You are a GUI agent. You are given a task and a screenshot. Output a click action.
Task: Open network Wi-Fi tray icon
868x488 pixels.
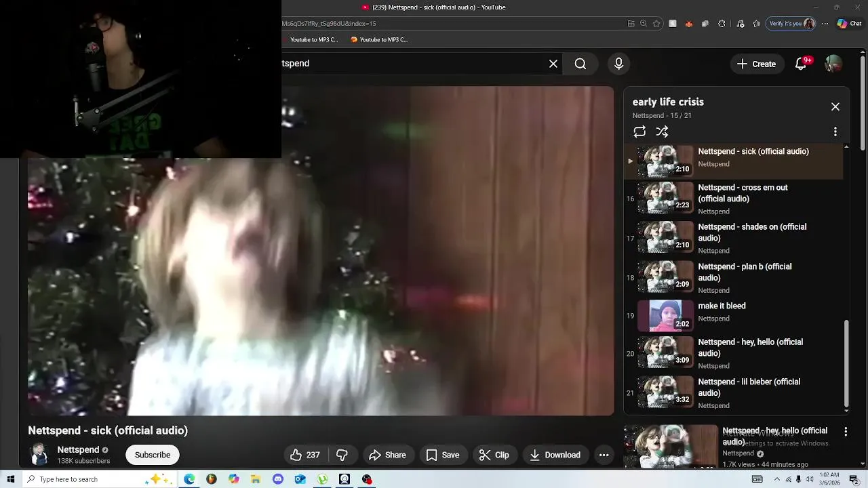788,479
